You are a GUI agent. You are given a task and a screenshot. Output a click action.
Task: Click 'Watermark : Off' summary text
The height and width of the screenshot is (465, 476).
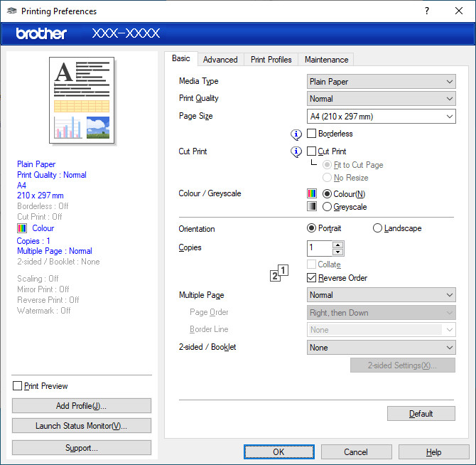click(x=44, y=311)
